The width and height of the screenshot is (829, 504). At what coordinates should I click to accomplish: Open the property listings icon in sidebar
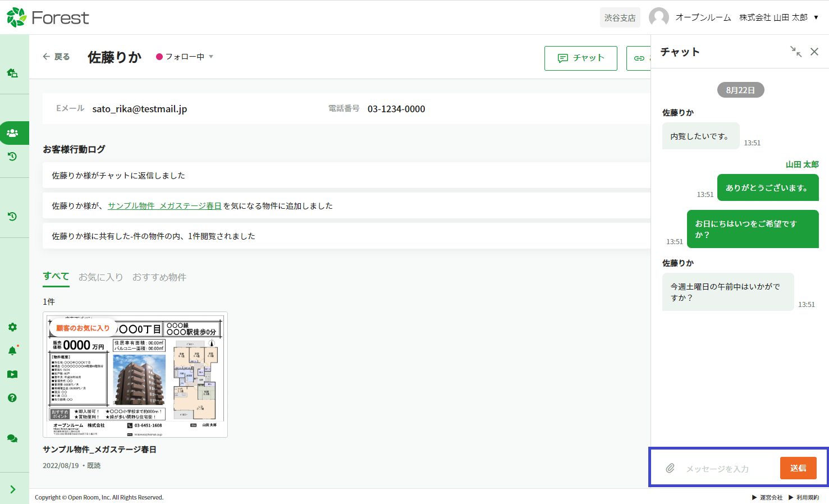[x=12, y=73]
